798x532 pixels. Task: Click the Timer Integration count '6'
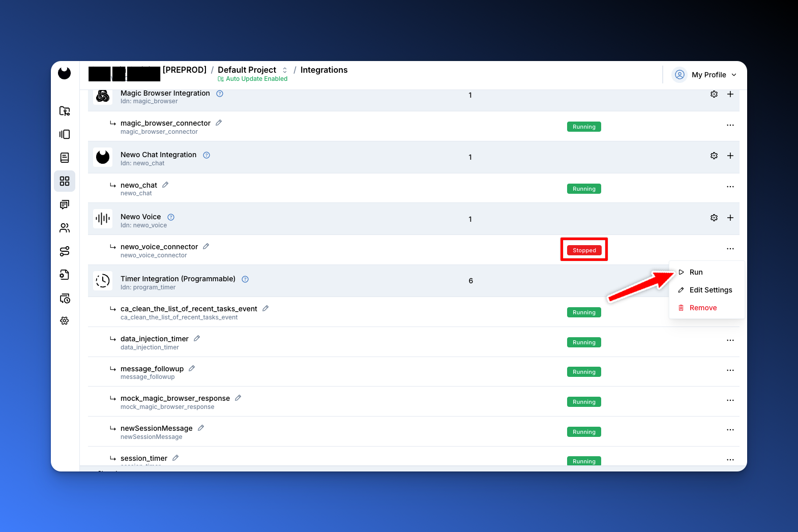tap(470, 281)
